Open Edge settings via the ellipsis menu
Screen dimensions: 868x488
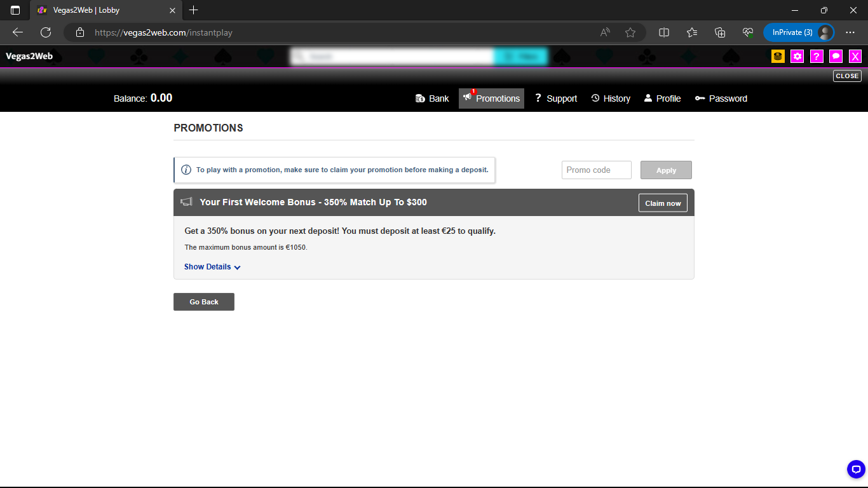click(x=850, y=32)
